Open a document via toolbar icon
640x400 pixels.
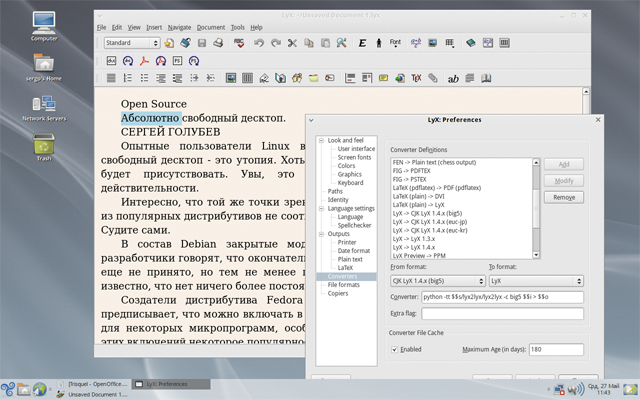[x=185, y=43]
